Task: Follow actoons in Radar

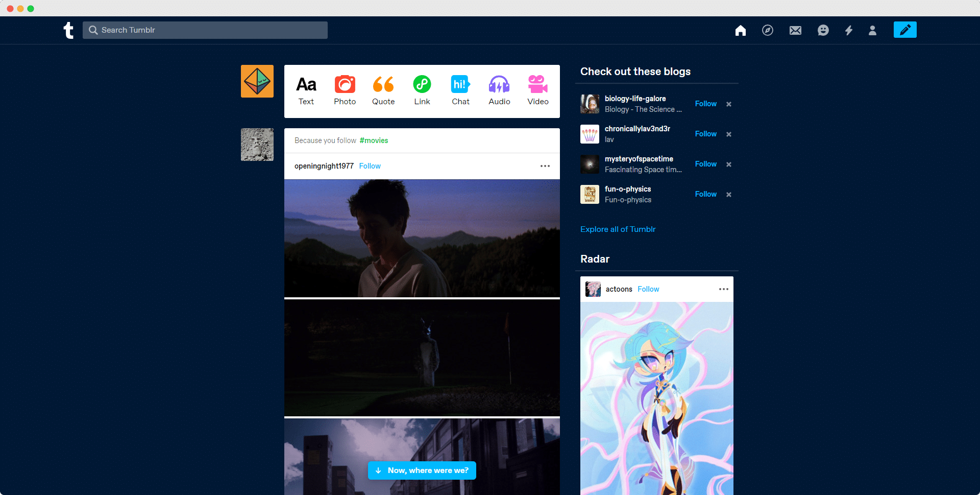Action: coord(648,289)
